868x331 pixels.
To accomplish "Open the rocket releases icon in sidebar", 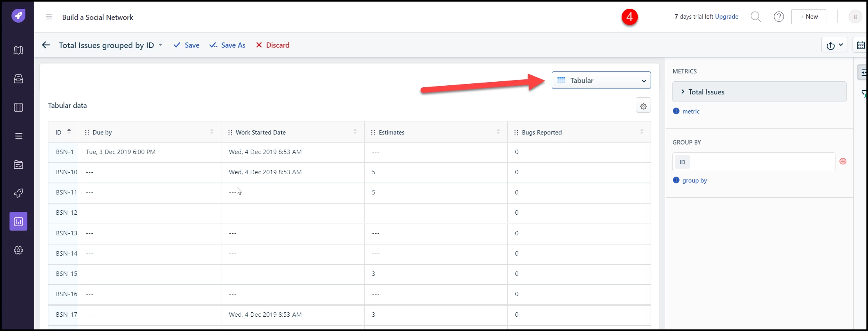I will [18, 193].
